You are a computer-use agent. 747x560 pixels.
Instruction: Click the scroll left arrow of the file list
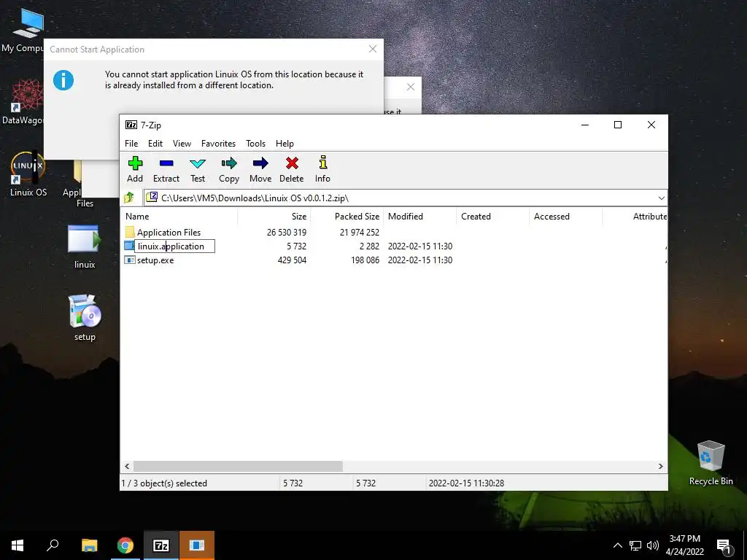coord(127,466)
